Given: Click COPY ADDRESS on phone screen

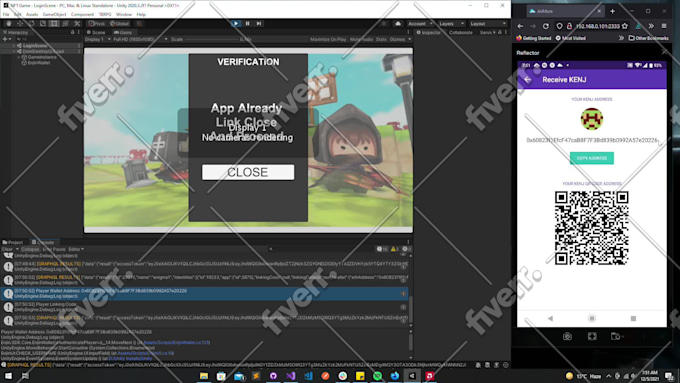Looking at the screenshot, I should coord(592,158).
